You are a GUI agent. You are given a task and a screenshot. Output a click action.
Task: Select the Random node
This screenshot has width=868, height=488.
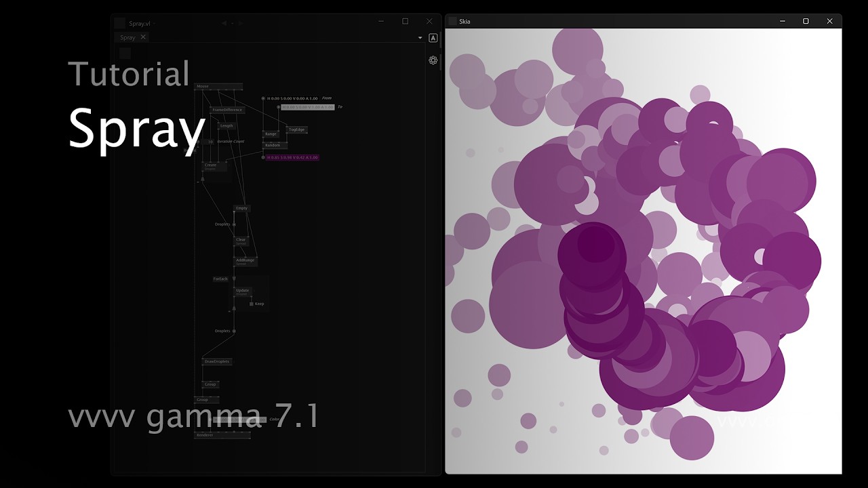coord(275,145)
